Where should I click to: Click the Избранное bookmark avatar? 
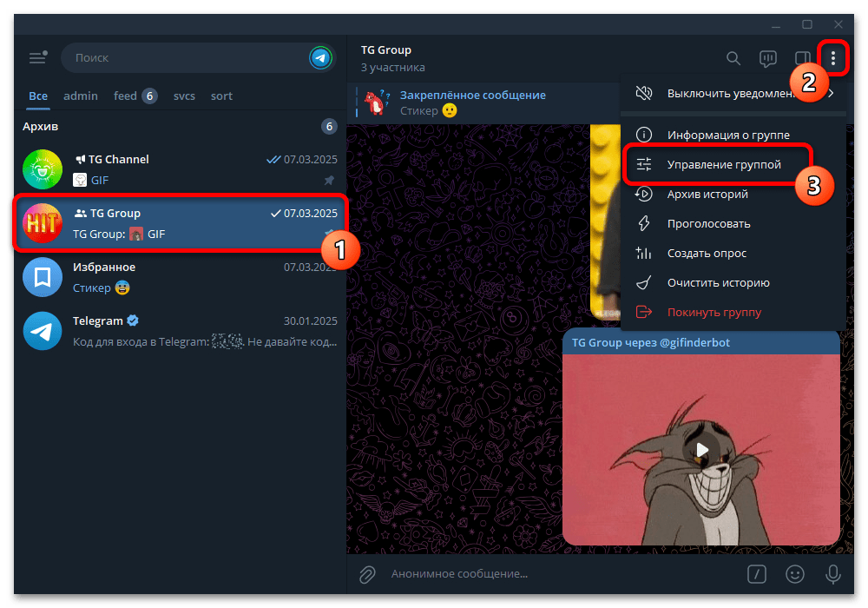tap(42, 277)
